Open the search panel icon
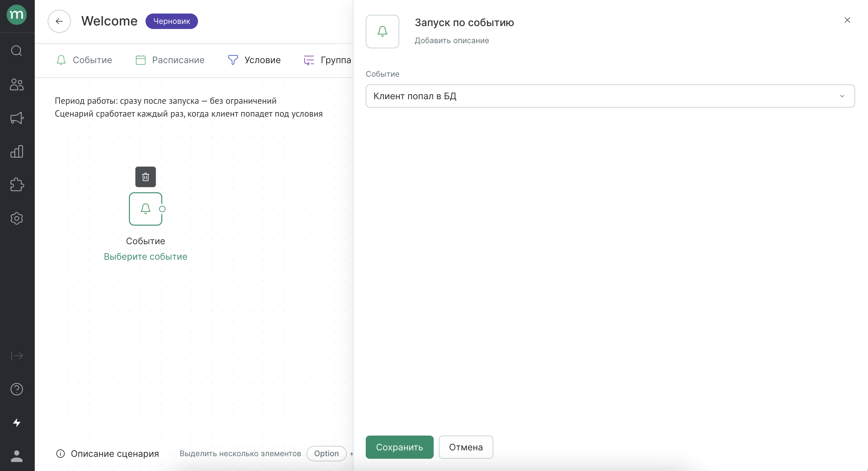The width and height of the screenshot is (868, 471). (17, 51)
